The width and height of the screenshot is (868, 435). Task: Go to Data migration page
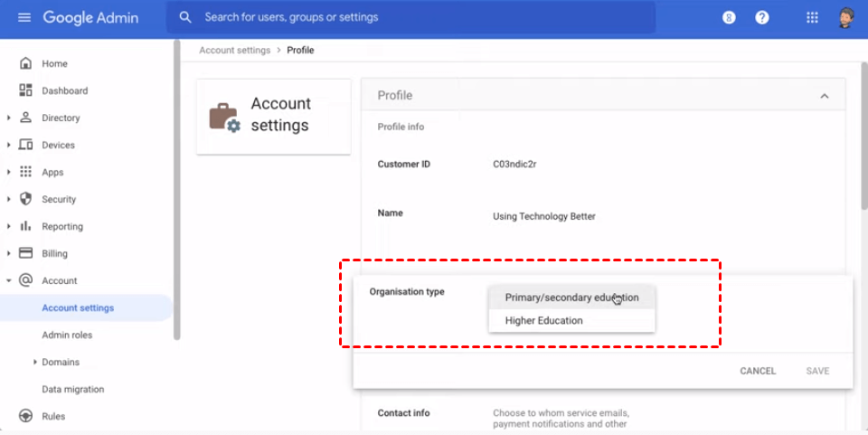[72, 389]
